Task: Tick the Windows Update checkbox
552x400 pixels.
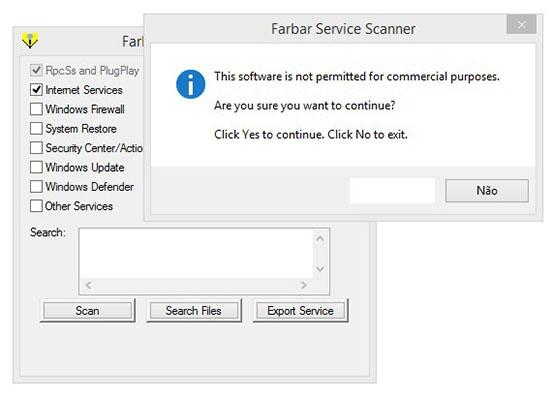Action: tap(36, 167)
